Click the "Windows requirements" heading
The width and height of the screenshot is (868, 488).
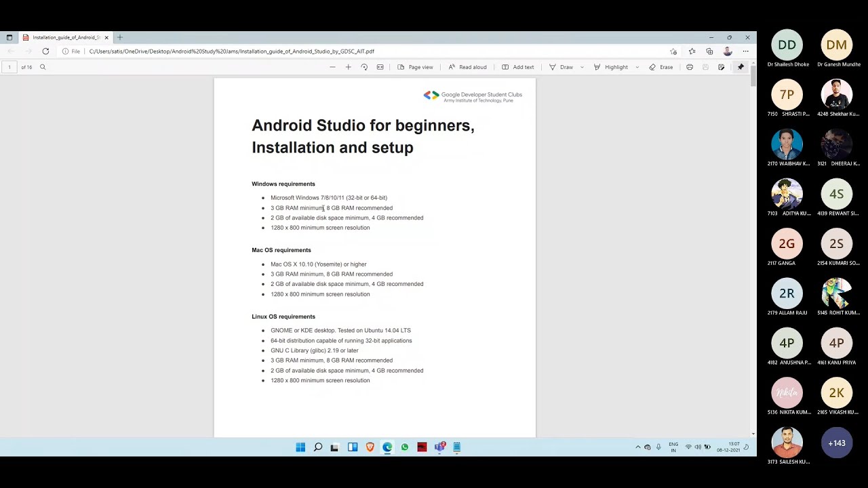(x=283, y=184)
